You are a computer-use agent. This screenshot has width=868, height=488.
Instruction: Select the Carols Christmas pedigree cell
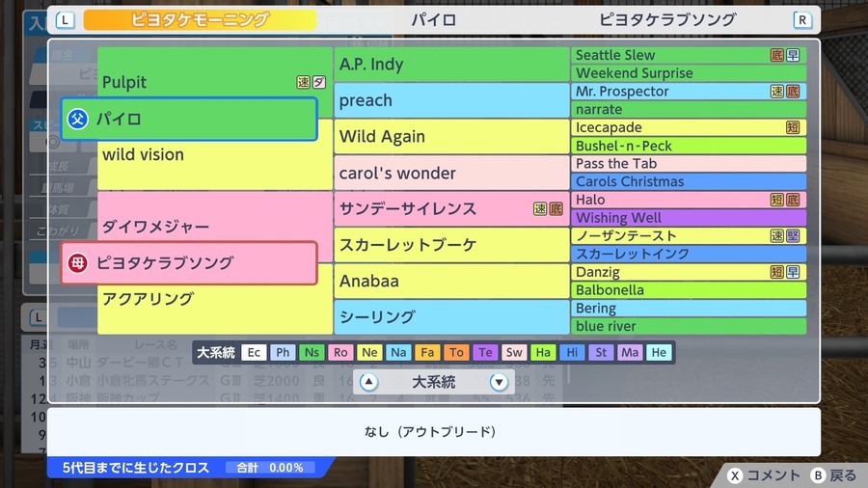tap(689, 181)
